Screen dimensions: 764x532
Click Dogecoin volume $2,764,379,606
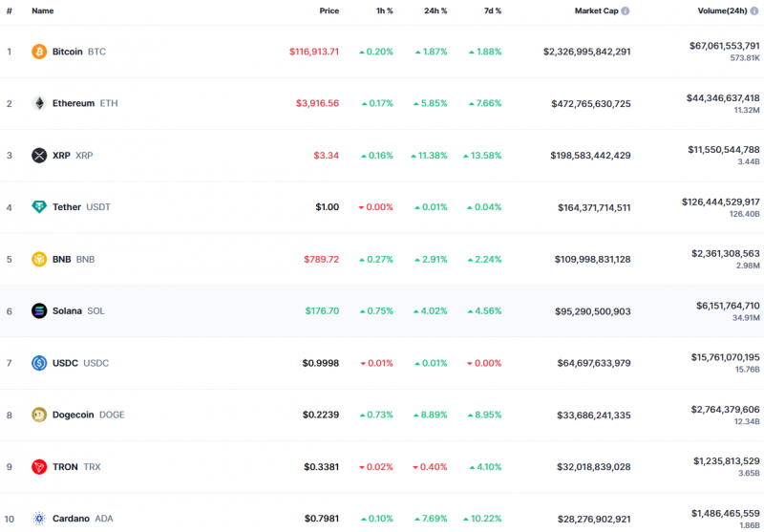726,410
